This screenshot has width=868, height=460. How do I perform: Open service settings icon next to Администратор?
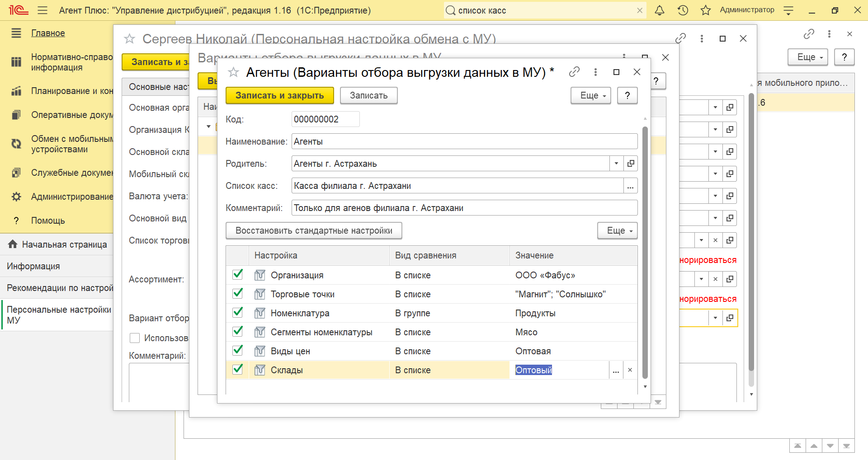pos(788,10)
